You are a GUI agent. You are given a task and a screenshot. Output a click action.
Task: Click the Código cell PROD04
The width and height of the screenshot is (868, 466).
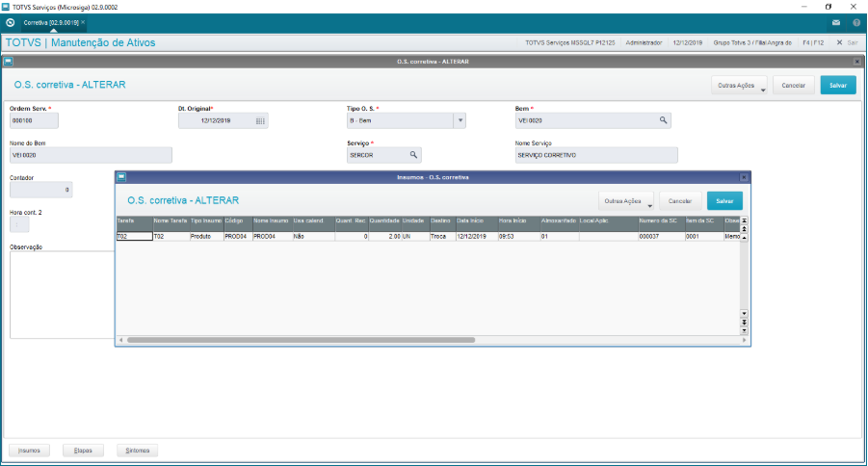(238, 236)
